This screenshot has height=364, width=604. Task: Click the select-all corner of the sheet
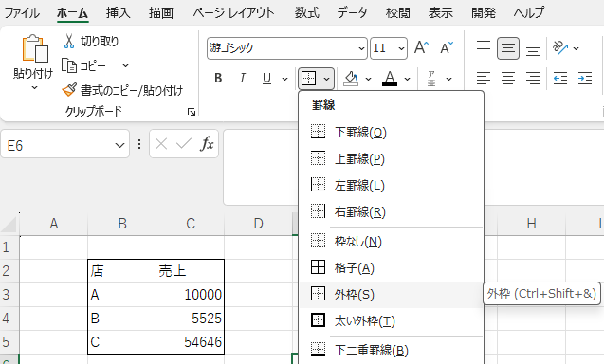pos(9,224)
